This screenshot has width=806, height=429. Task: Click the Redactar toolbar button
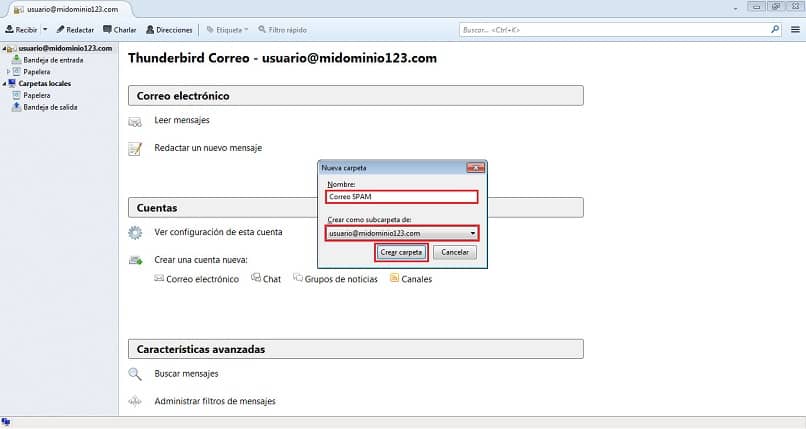pyautogui.click(x=75, y=30)
